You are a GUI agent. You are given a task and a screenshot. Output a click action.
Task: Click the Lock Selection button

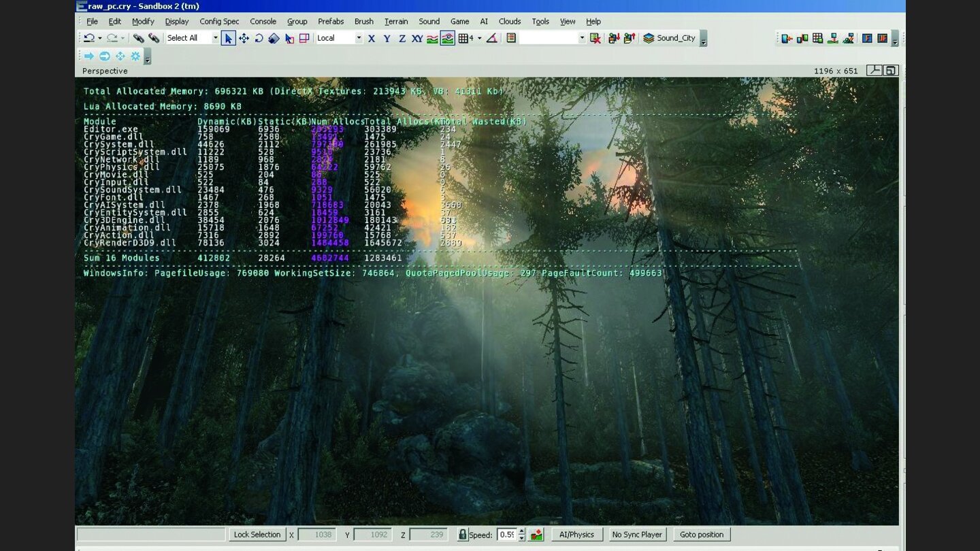(x=257, y=535)
